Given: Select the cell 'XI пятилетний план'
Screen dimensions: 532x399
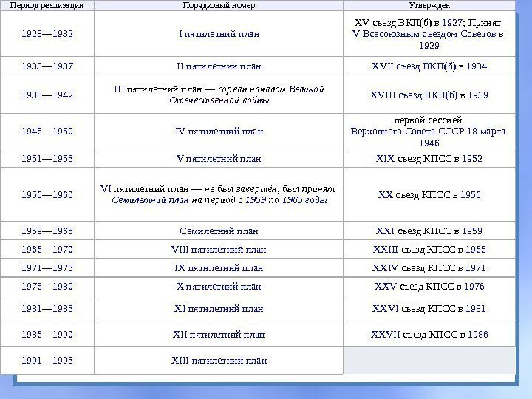Looking at the screenshot, I should (219, 309).
